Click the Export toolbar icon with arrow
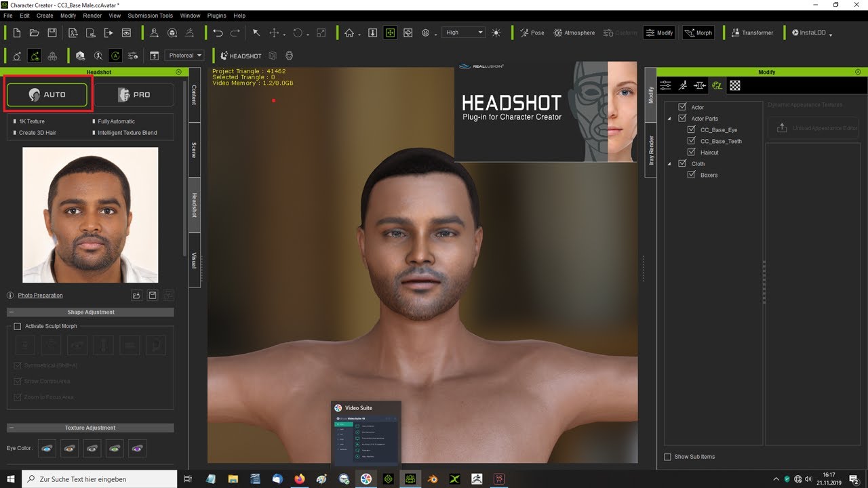Image resolution: width=868 pixels, height=488 pixels. (x=108, y=33)
